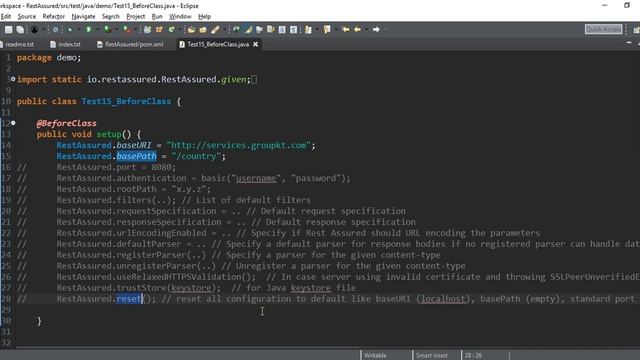Switch to the index.txt tab
Viewport: 640px width, 360px height.
coord(65,44)
